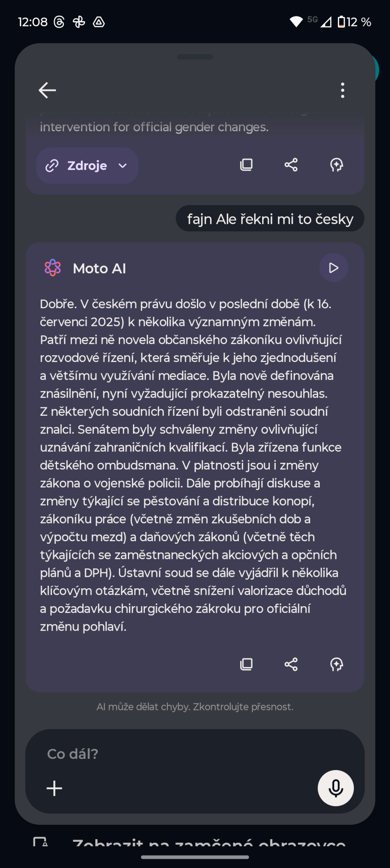Tap the plus attachment button
Screen dimensions: 390x868
[x=54, y=788]
